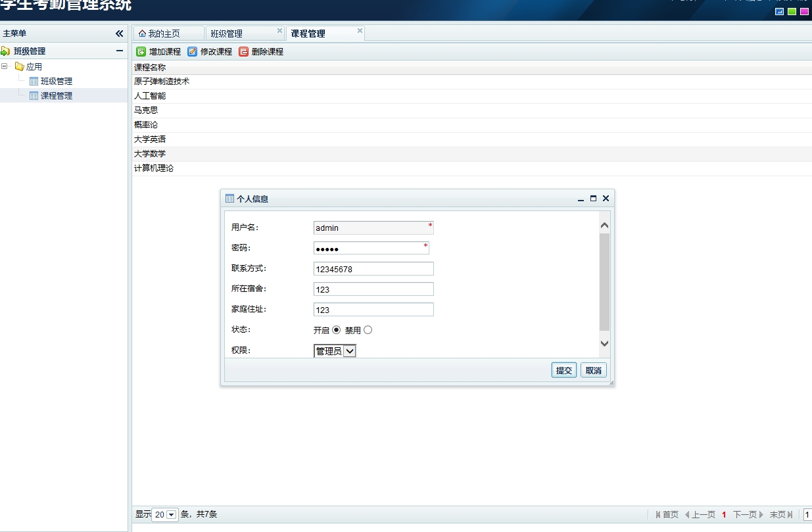The image size is (812, 532).
Task: Click the 增加课程 button label
Action: [x=165, y=51]
